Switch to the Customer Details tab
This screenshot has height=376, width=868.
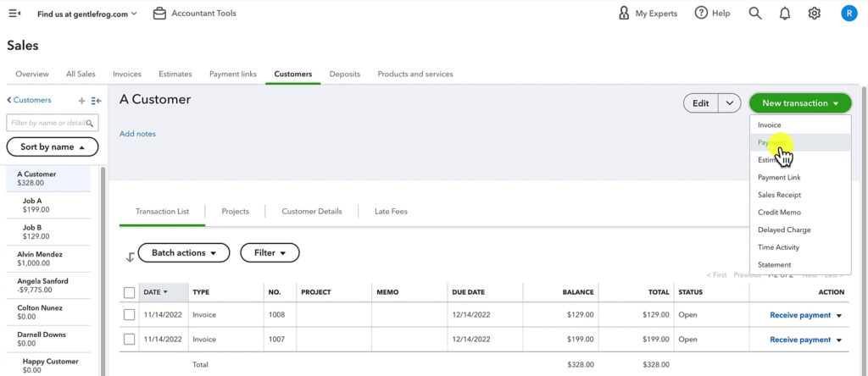[312, 212]
